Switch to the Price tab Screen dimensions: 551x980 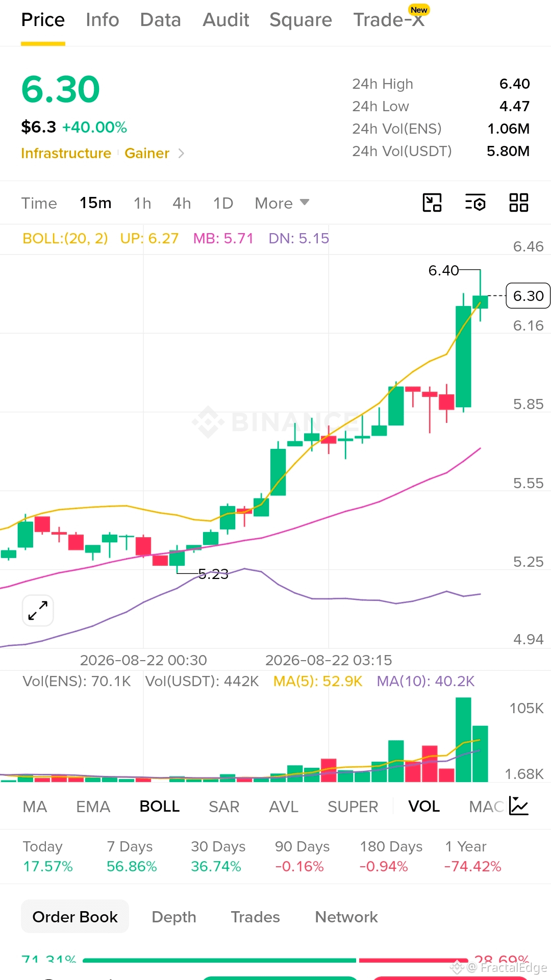click(43, 20)
